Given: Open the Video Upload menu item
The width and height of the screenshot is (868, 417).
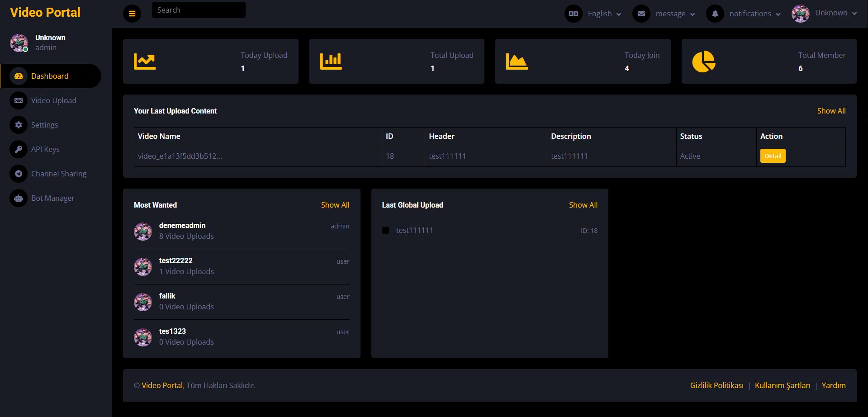Looking at the screenshot, I should pos(53,100).
